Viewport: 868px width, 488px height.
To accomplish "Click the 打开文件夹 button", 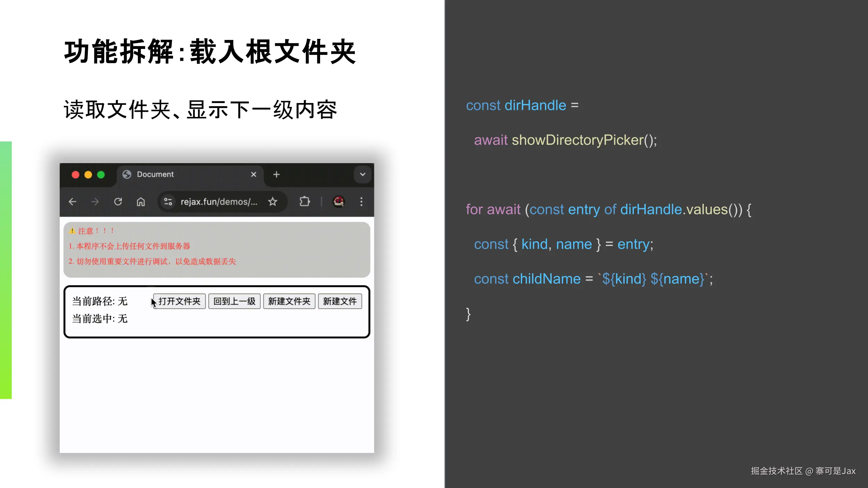I will [x=180, y=301].
